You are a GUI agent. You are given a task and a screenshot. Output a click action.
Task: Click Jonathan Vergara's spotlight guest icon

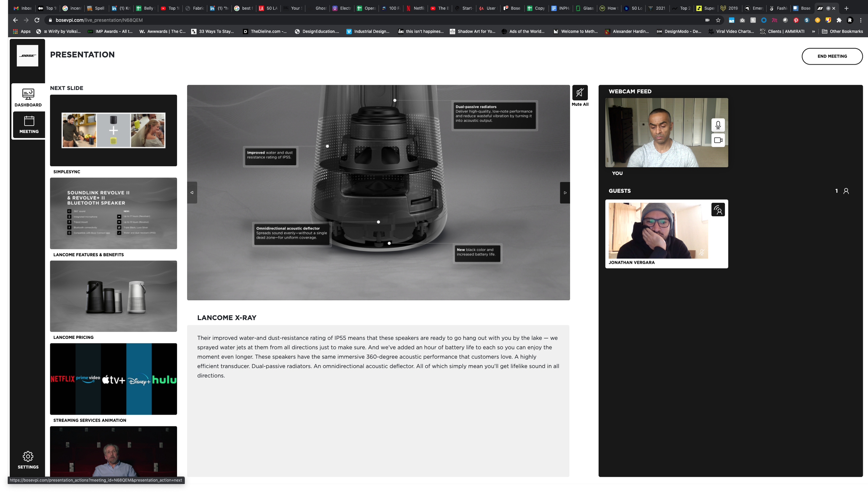(x=718, y=210)
